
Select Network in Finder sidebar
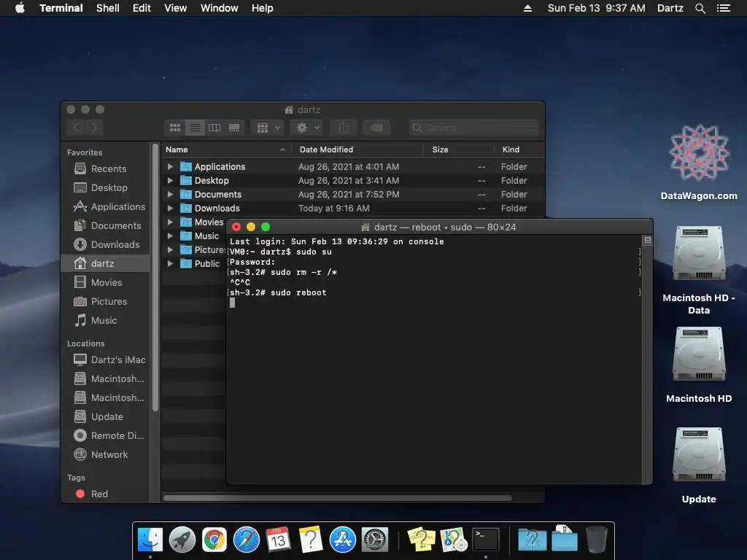[x=106, y=454]
